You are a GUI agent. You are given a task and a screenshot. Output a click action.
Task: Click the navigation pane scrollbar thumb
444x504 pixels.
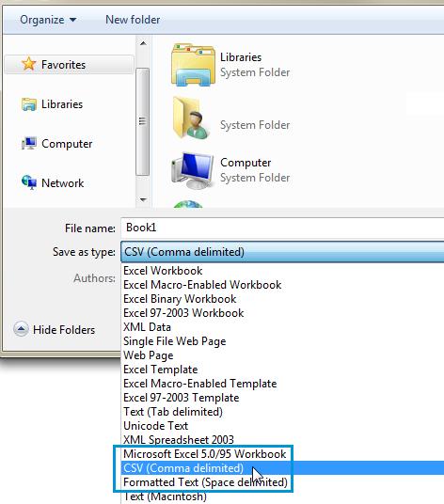143,122
